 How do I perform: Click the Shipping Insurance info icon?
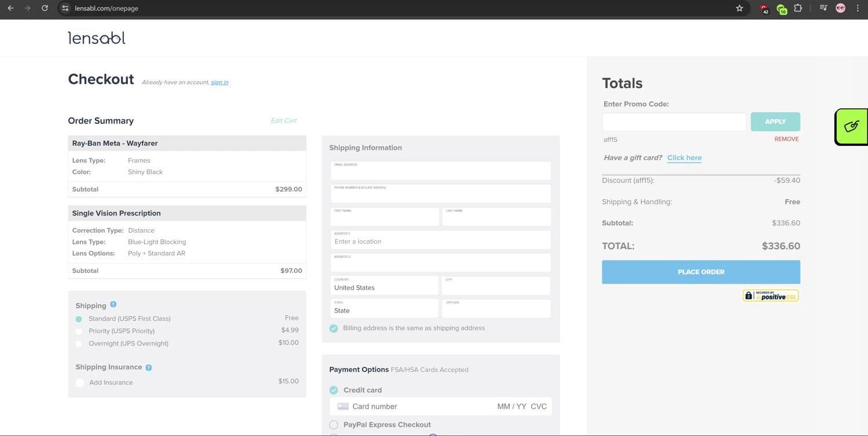tap(149, 368)
